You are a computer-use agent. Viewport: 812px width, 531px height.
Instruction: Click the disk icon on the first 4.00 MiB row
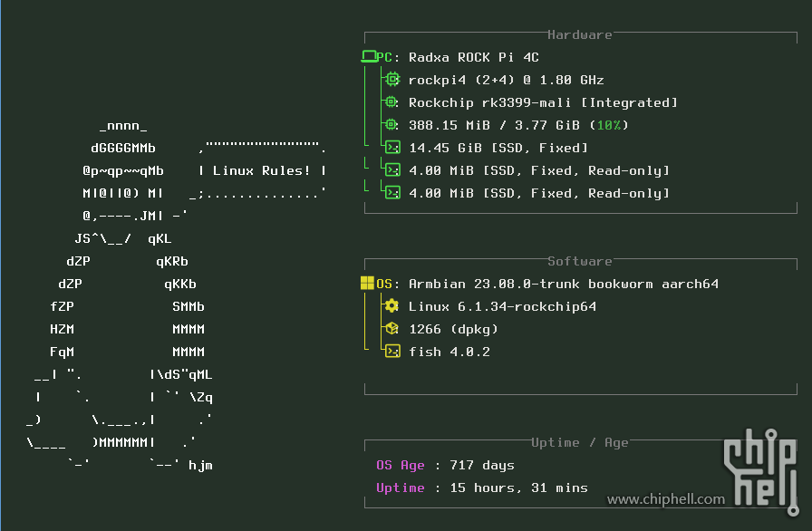(x=392, y=170)
